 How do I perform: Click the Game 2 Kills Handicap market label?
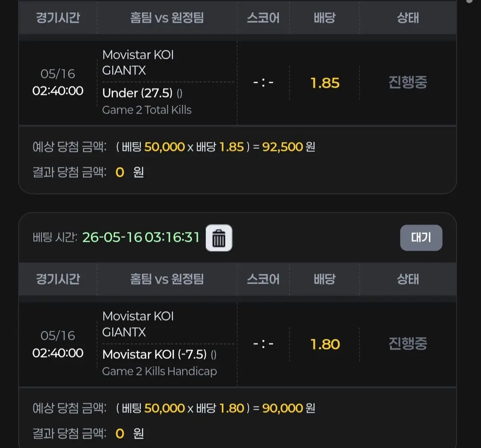(159, 371)
